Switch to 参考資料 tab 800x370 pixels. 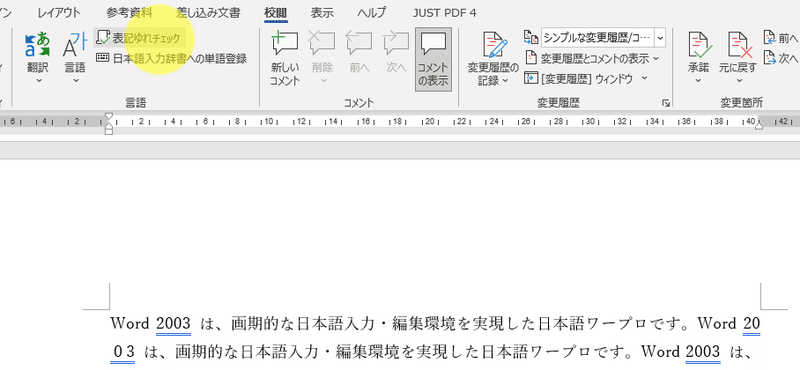tap(129, 13)
